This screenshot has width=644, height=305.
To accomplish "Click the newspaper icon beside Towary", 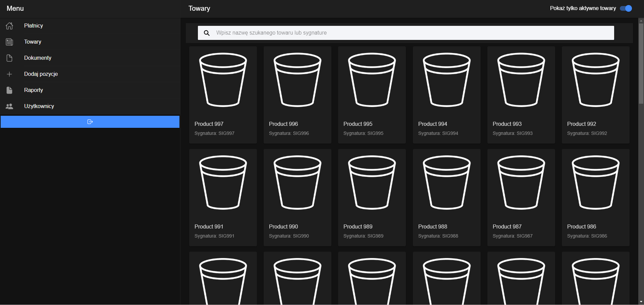I will [x=9, y=42].
